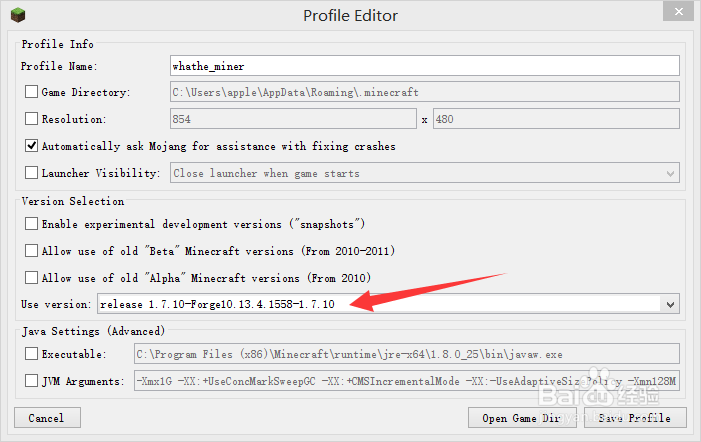The width and height of the screenshot is (701, 442).
Task: Enable the Java Executable checkbox
Action: coord(31,354)
